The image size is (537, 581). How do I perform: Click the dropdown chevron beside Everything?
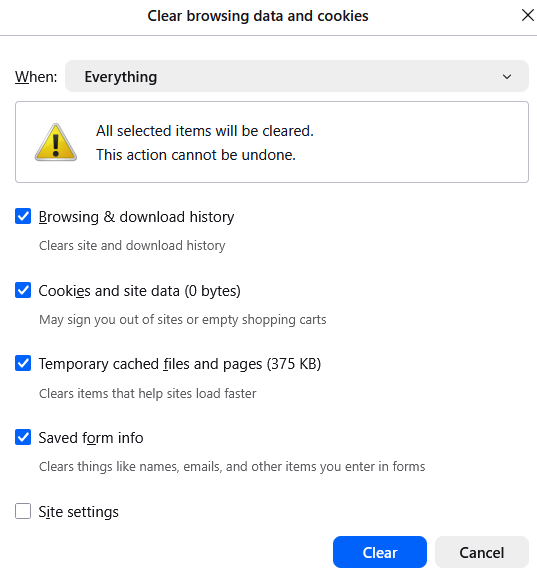click(x=507, y=77)
